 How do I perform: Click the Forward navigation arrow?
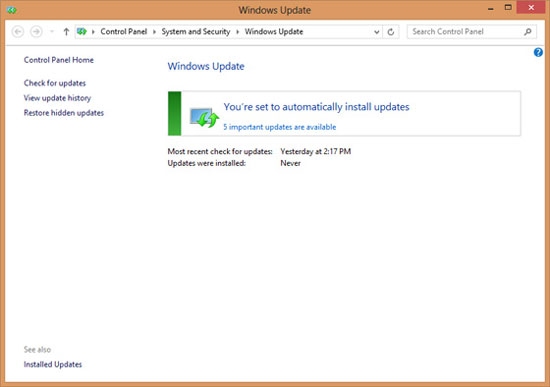(x=36, y=32)
